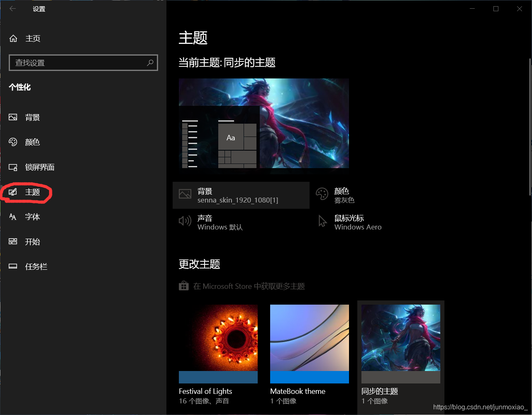This screenshot has height=415, width=532.
Task: Close the Settings window
Action: coord(520,9)
